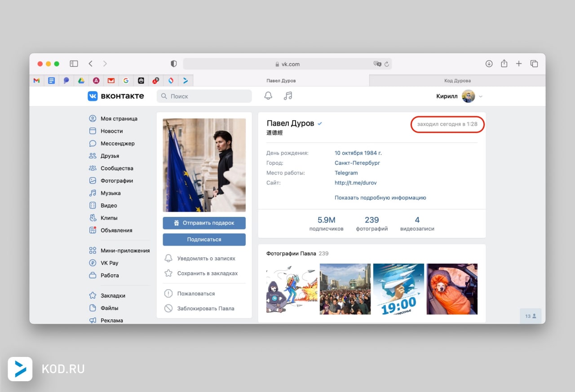Show Safari downloads

coord(489,64)
